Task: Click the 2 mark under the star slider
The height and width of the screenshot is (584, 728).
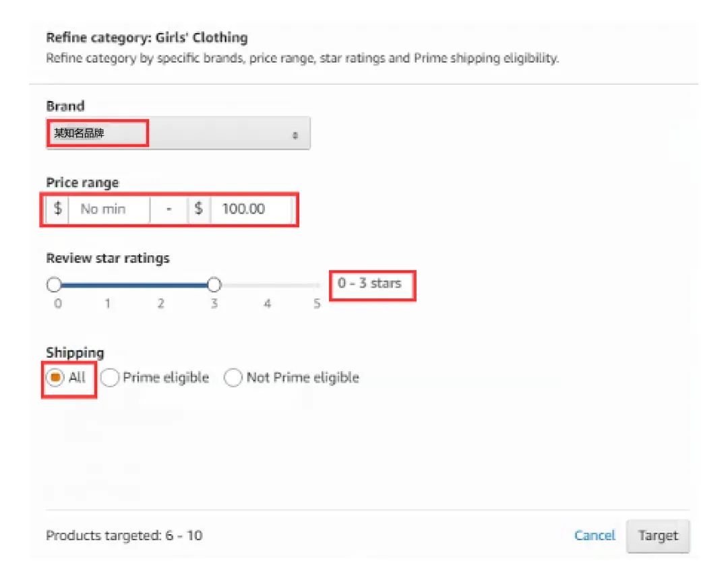Action: click(x=160, y=304)
